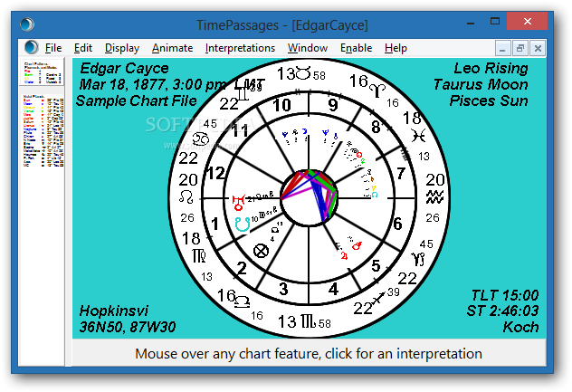Select the Capricorn glyph on the outer ring
The width and height of the screenshot is (572, 392).
[418, 259]
